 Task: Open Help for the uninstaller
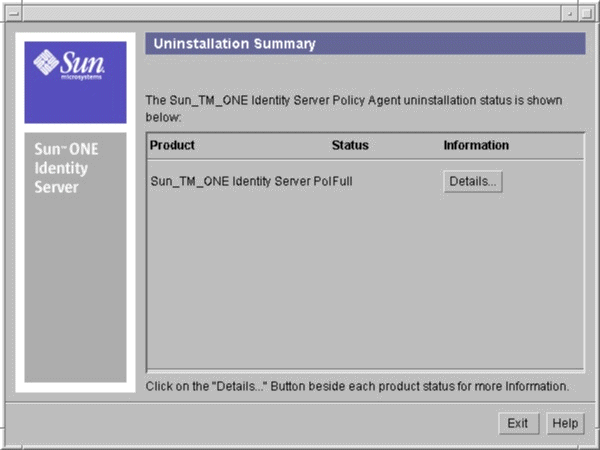pyautogui.click(x=565, y=423)
